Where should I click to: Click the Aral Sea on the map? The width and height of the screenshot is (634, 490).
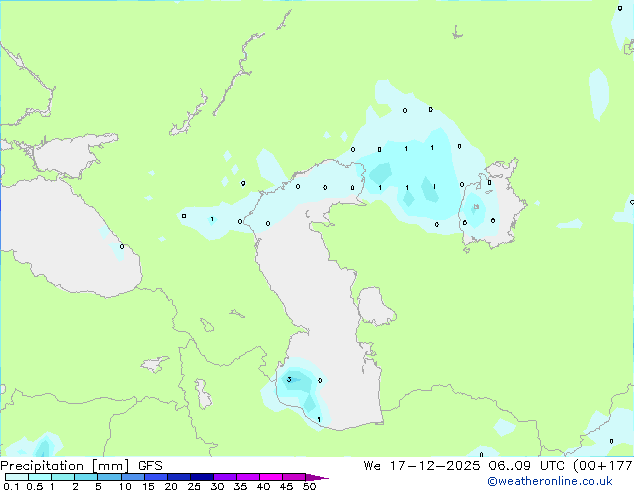point(493,204)
